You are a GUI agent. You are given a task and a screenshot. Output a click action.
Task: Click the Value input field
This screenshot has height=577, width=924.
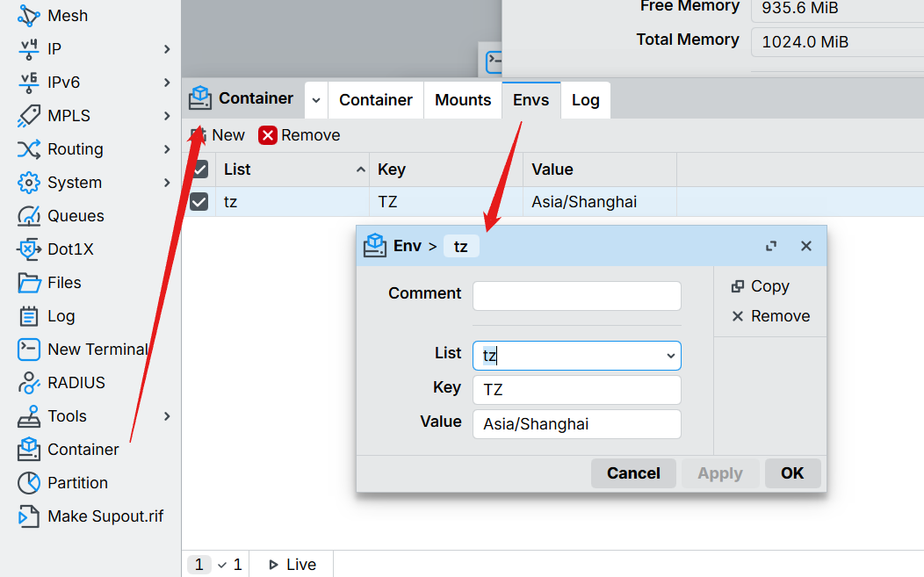[576, 424]
